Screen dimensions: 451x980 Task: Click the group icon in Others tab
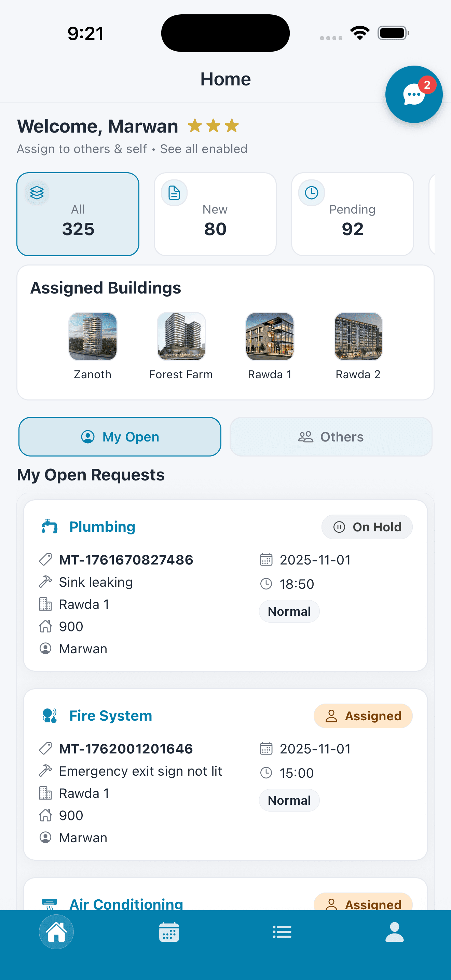click(306, 437)
